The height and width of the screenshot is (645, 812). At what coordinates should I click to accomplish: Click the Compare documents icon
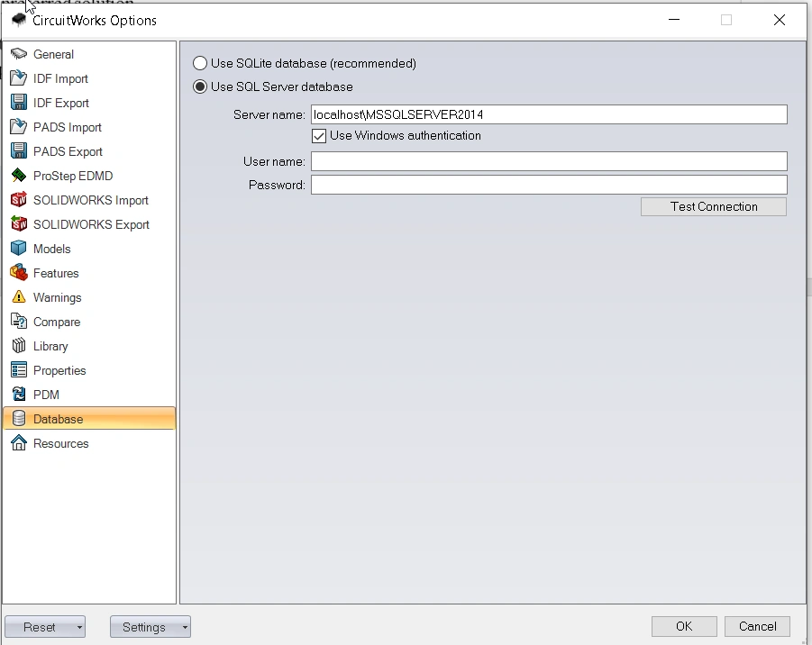click(x=19, y=322)
